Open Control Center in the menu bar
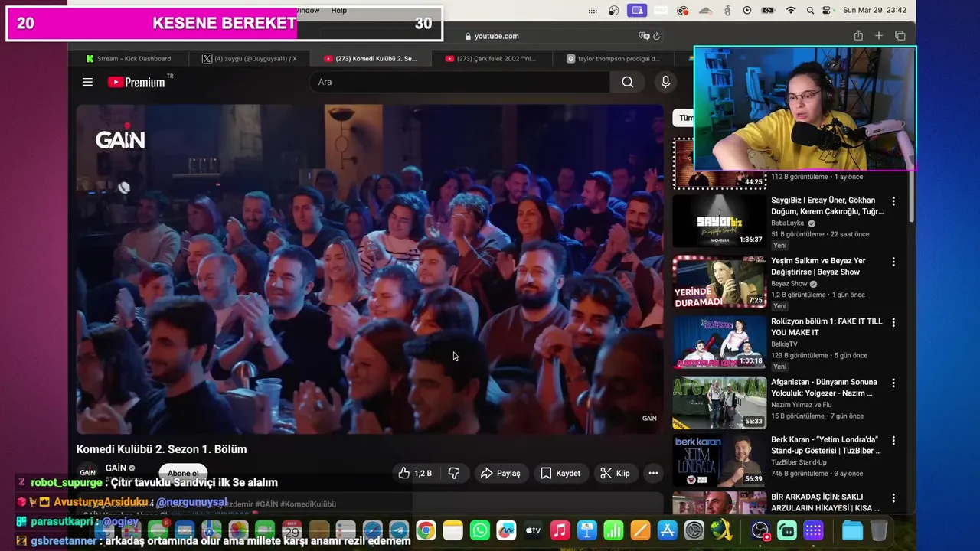This screenshot has width=980, height=551. click(x=827, y=11)
